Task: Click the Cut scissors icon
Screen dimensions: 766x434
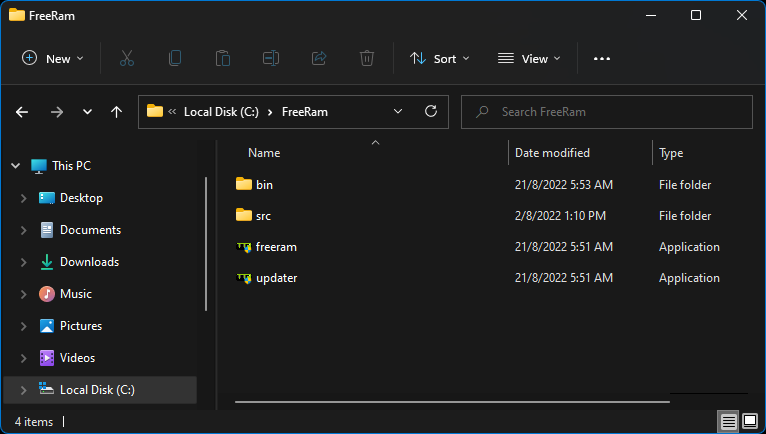Action: click(127, 59)
